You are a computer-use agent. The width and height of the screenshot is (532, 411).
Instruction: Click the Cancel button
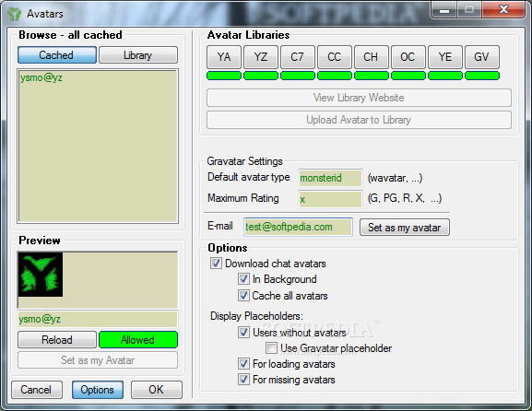click(37, 390)
